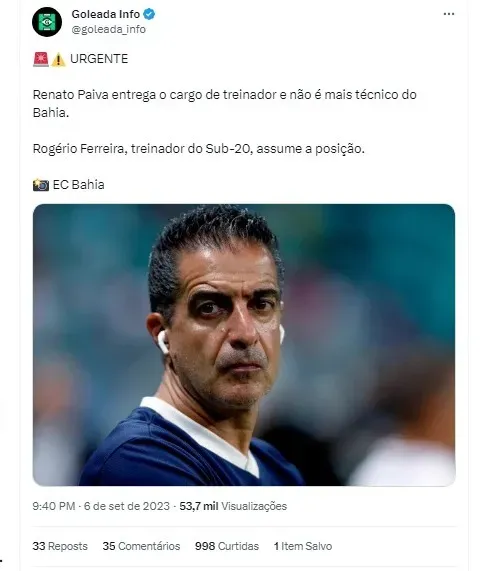Open the three-dots more options menu

449,14
